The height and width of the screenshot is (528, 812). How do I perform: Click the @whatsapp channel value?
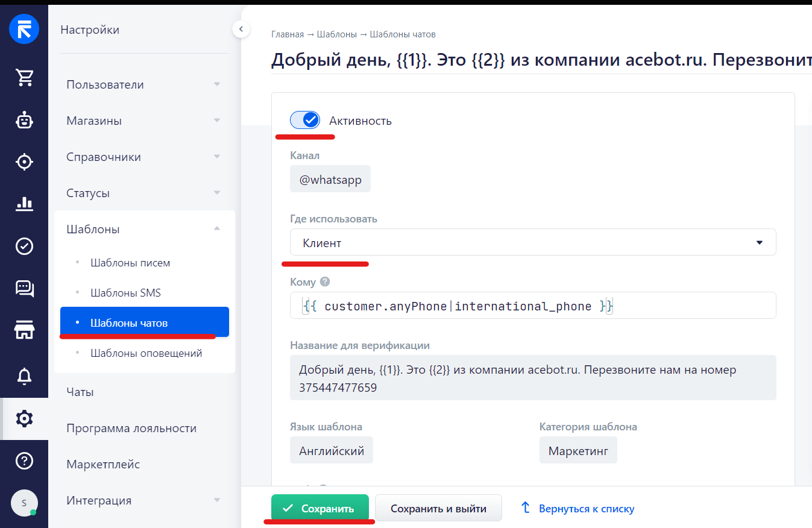[330, 179]
